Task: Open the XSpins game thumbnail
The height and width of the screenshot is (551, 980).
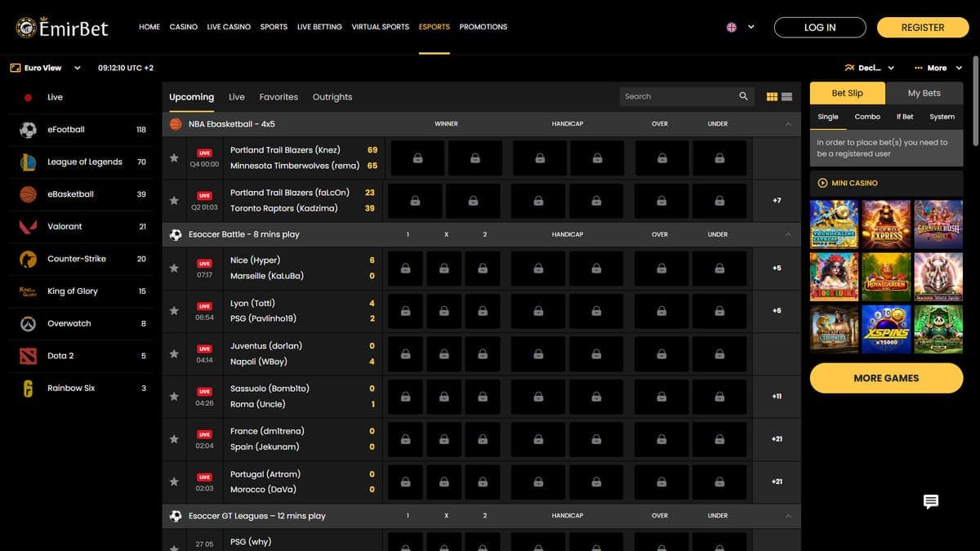Action: pyautogui.click(x=886, y=329)
